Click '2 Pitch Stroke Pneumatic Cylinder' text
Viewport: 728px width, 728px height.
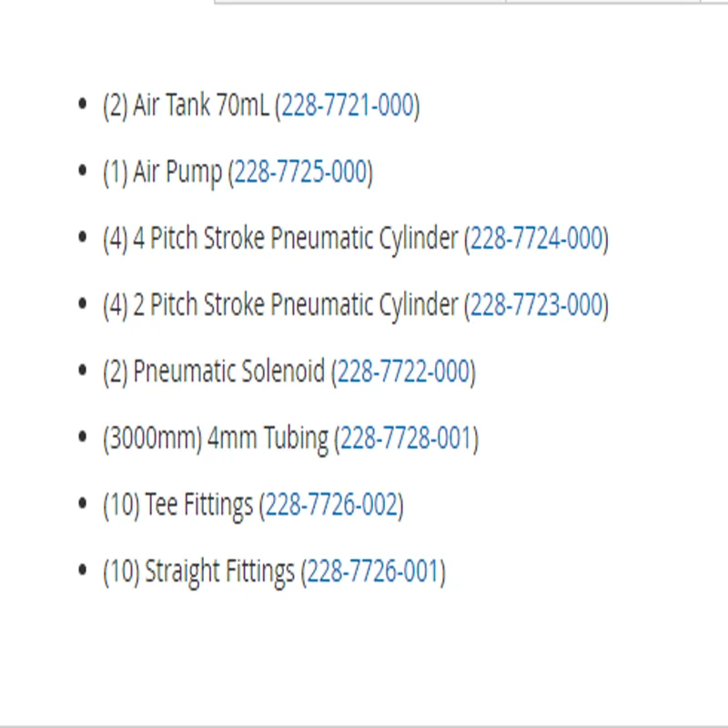(x=296, y=307)
